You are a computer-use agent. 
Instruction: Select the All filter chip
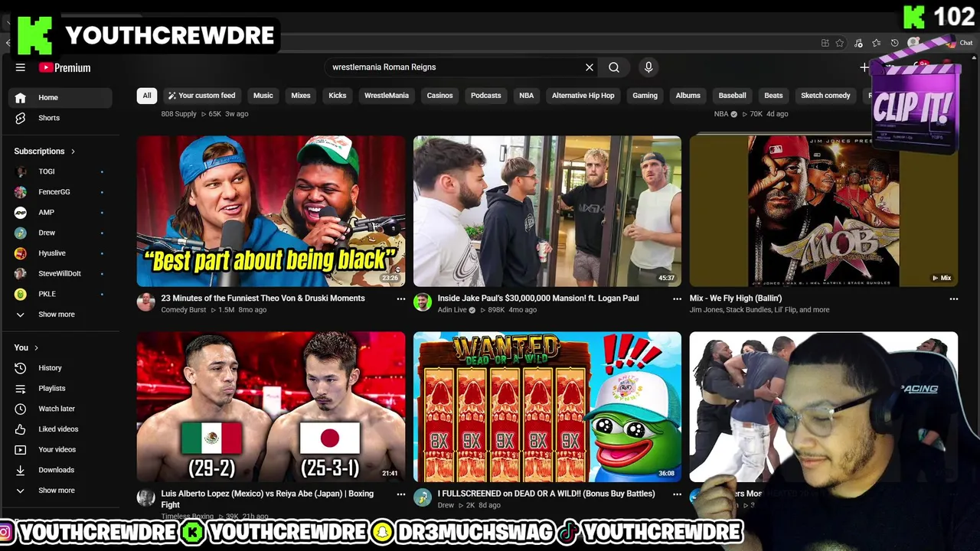147,96
